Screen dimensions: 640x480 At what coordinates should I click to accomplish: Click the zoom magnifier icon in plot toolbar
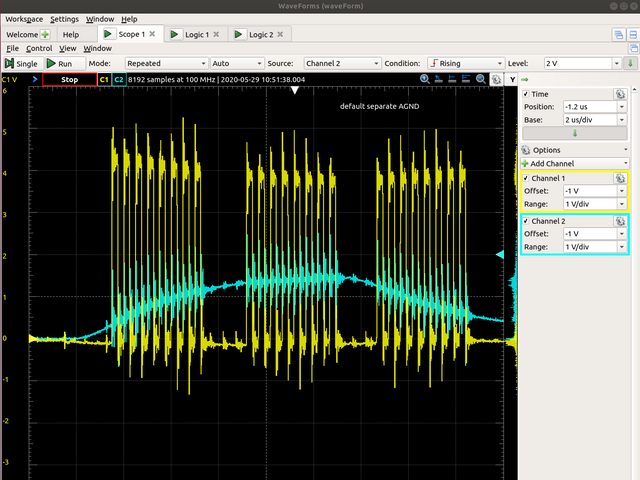tap(425, 79)
